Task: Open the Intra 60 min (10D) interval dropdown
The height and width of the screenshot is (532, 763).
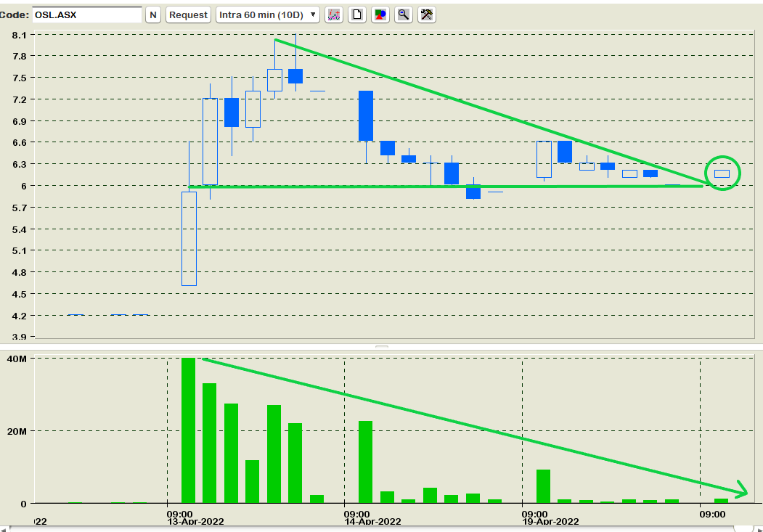Action: point(268,15)
